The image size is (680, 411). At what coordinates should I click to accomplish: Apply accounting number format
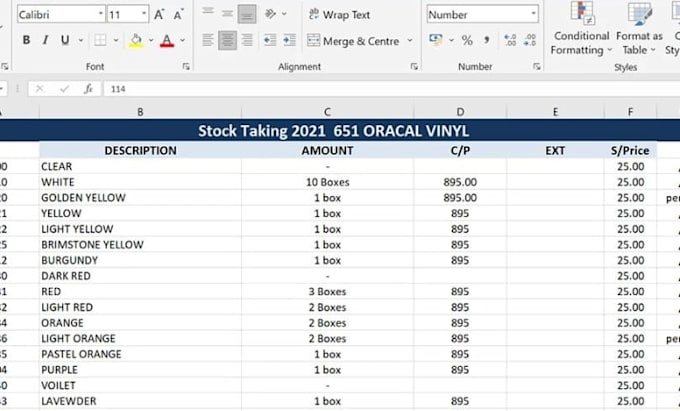coord(435,40)
